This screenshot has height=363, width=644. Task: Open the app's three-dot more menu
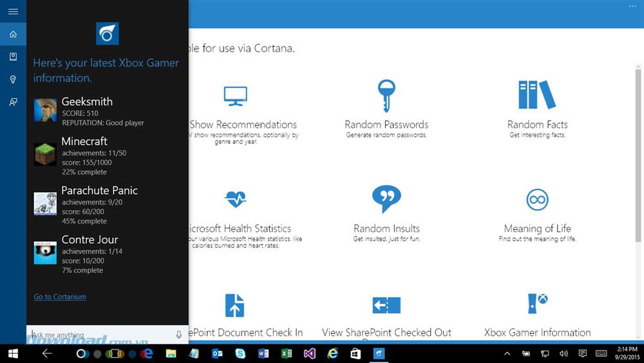coord(632,6)
